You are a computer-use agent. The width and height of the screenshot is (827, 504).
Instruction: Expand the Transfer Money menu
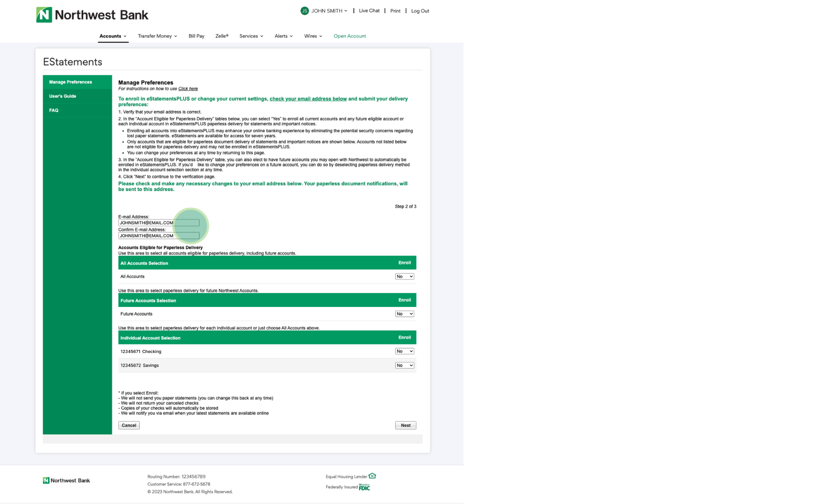157,36
